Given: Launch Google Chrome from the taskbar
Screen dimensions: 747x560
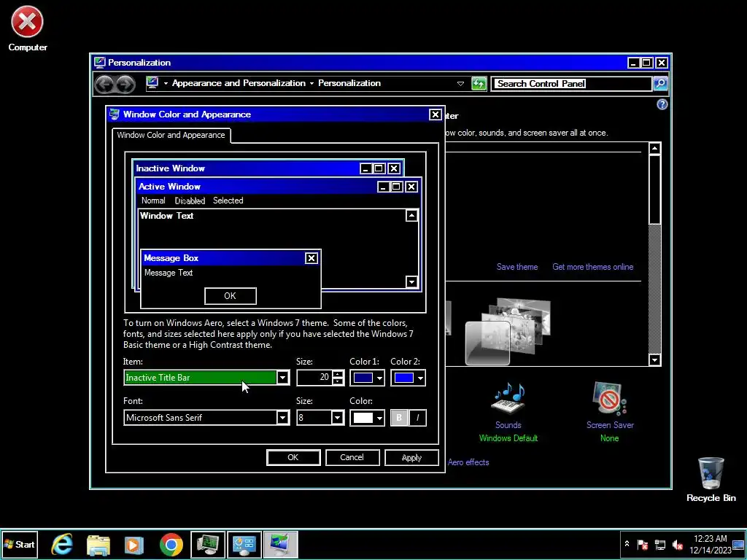Looking at the screenshot, I should [171, 544].
